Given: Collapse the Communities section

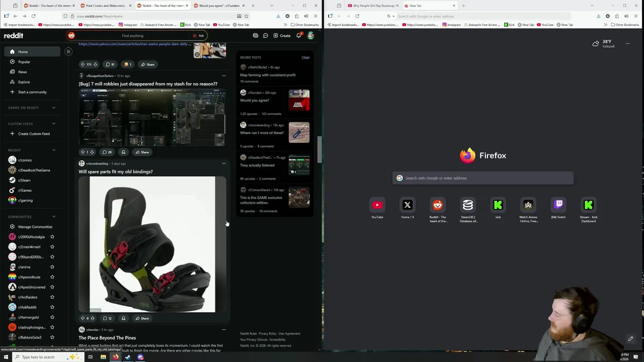Looking at the screenshot, I should point(54,217).
